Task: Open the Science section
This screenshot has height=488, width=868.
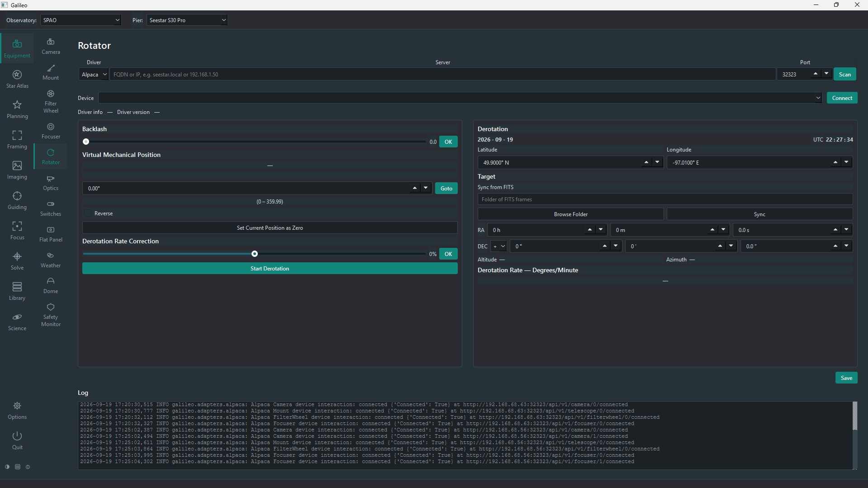Action: coord(17,321)
